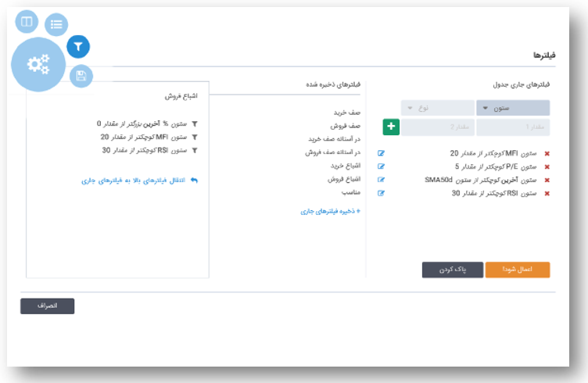Select saved filter اشباع فروش
588x383 pixels.
tap(344, 179)
